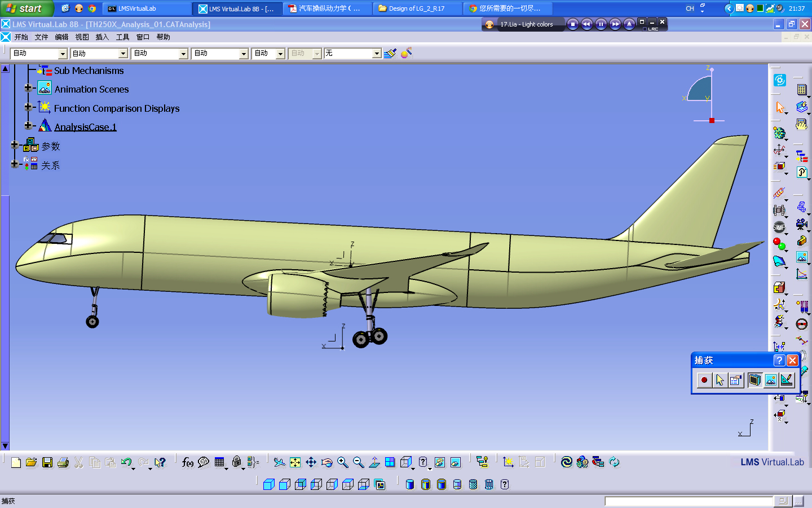Expand the AnalysisCase.1 node
Image resolution: width=812 pixels, height=508 pixels.
pos(28,125)
